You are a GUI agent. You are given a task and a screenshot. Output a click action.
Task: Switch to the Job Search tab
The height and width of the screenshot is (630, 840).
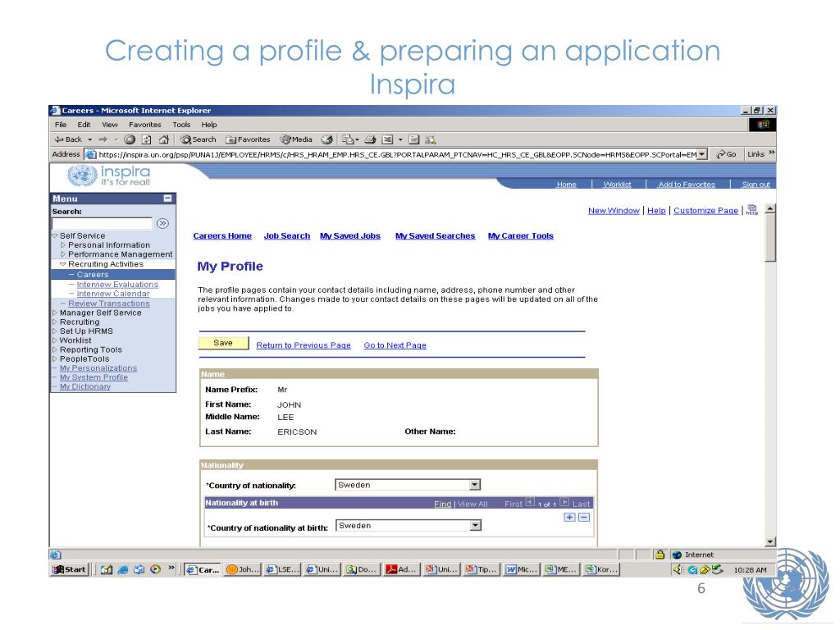[286, 235]
